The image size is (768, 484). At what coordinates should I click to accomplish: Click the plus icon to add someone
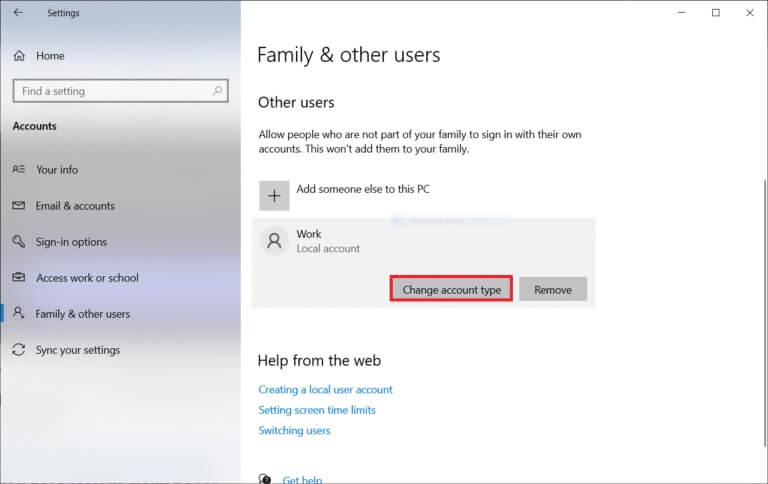click(274, 196)
